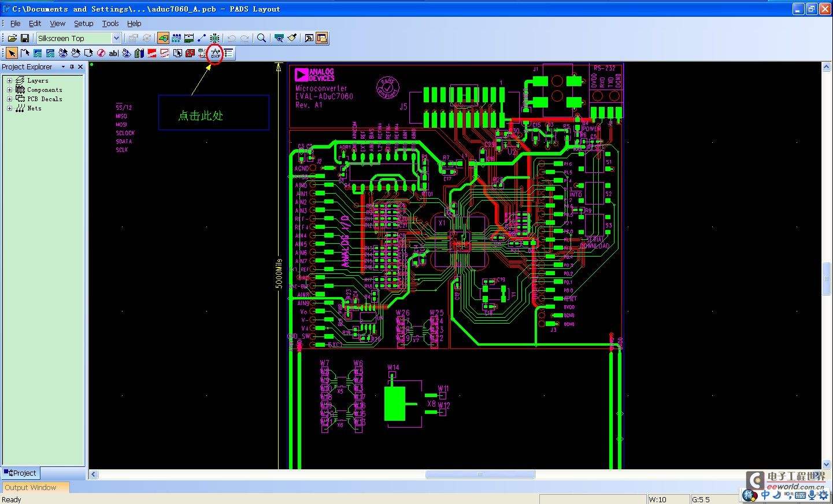Open the Properties toolbar button
The image size is (833, 504).
[133, 38]
